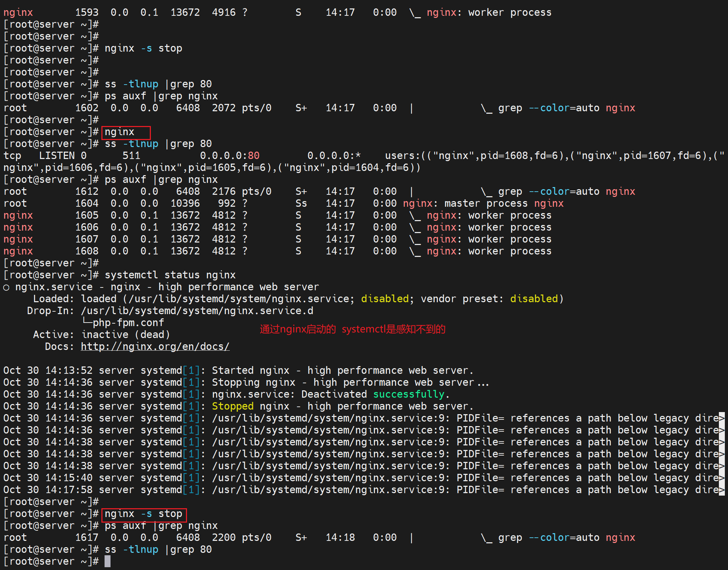Screen dimensions: 728x570
Task: Click first yellow 'disabled' on Loaded line
Action: pyautogui.click(x=385, y=299)
